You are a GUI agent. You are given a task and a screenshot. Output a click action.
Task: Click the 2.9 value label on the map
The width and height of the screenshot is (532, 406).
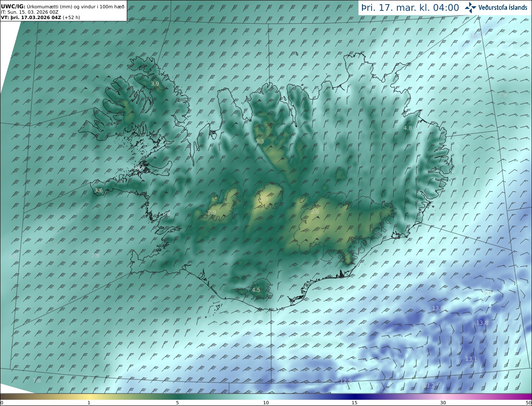pyautogui.click(x=212, y=213)
